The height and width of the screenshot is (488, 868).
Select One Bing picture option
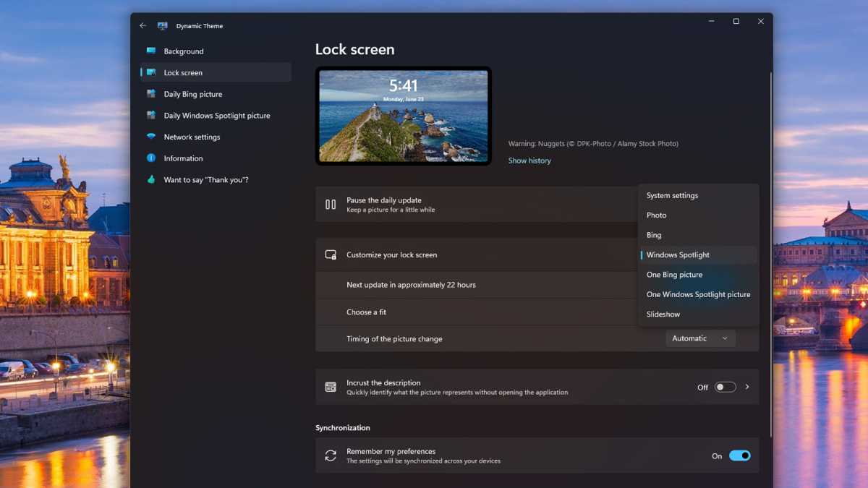coord(674,275)
